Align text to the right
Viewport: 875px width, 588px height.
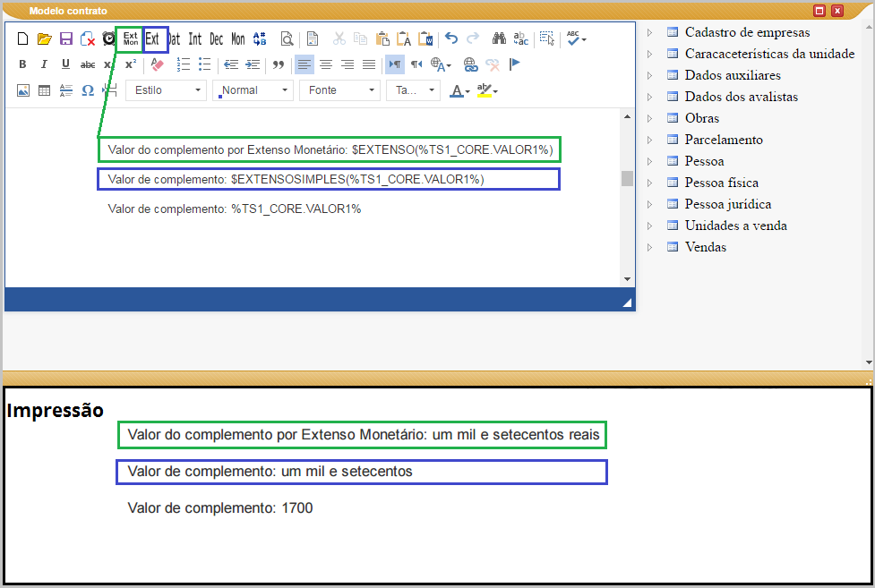[347, 64]
